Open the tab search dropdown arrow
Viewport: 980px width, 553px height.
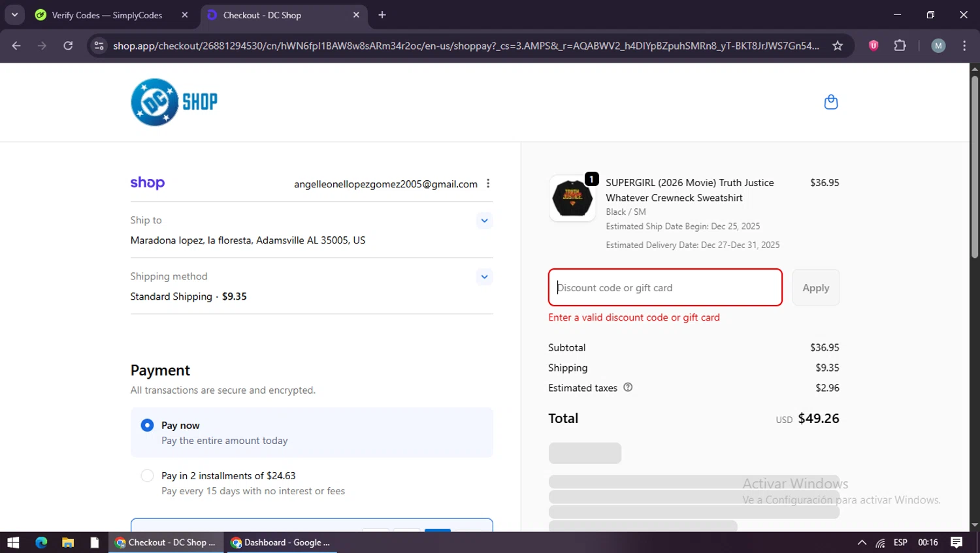coord(14,14)
